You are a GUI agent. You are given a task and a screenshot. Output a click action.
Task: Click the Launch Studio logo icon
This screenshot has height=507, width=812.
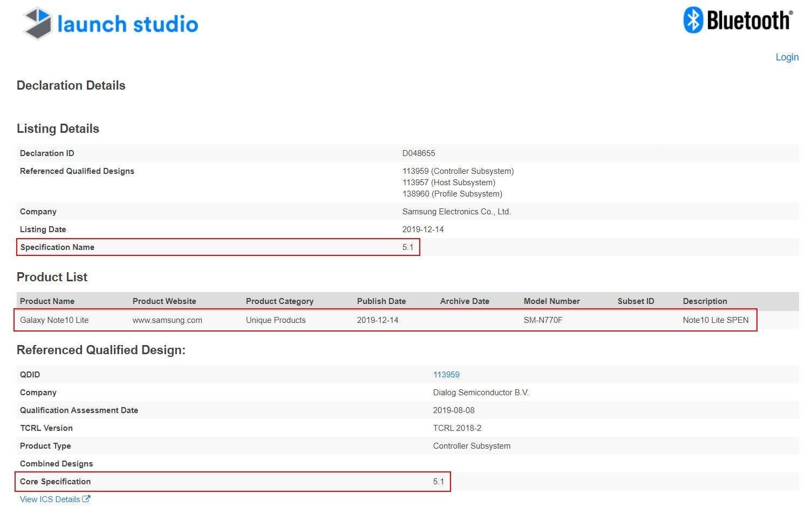click(37, 23)
